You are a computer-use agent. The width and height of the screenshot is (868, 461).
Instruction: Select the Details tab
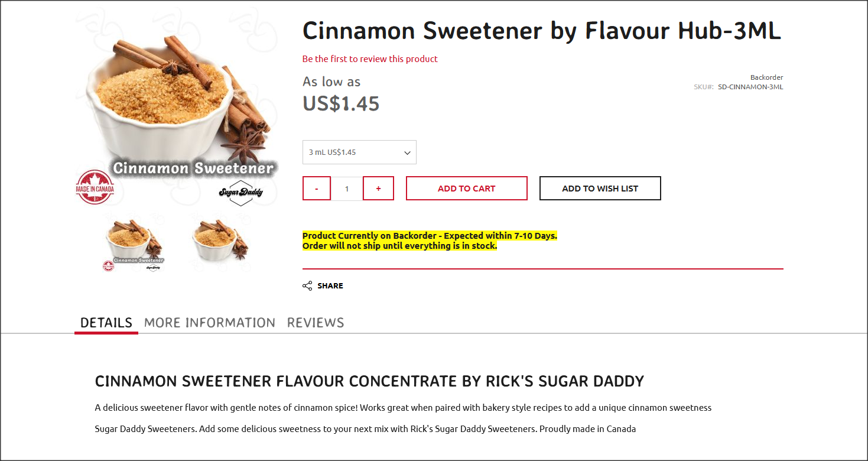click(x=106, y=323)
